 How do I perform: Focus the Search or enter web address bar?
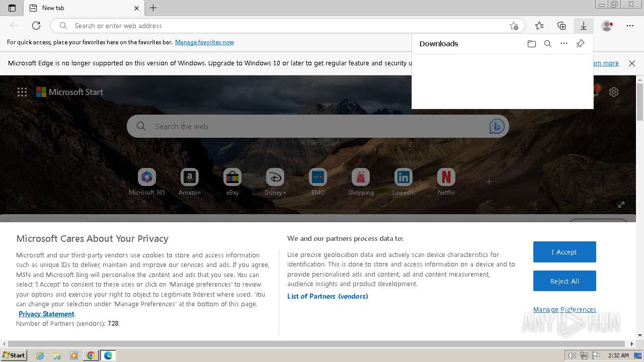[287, 26]
